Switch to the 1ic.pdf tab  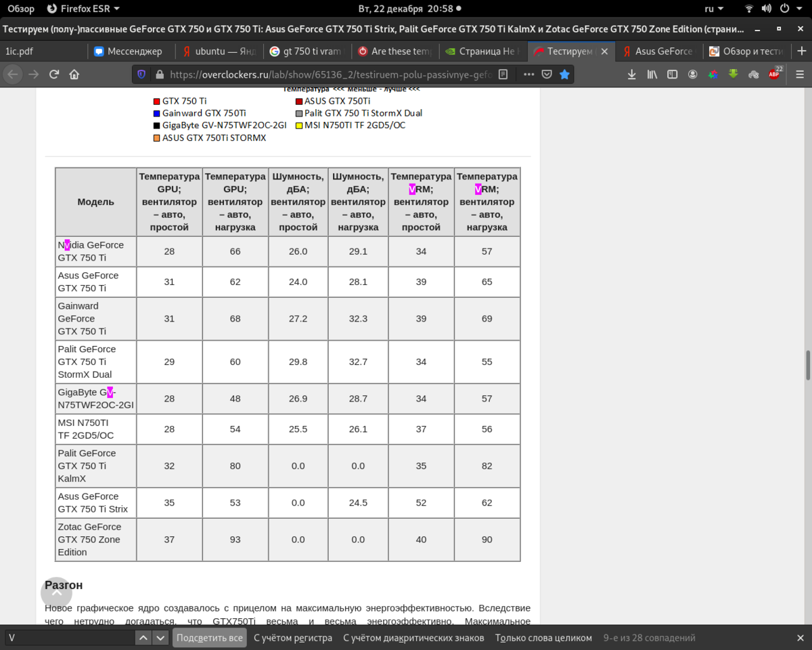(x=44, y=51)
